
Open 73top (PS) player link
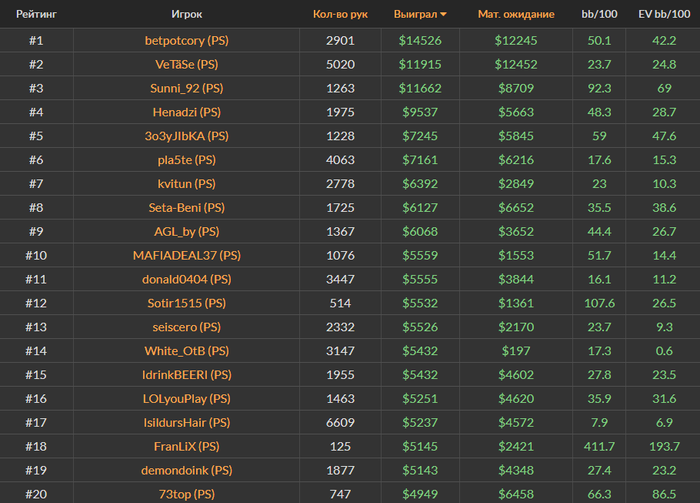pyautogui.click(x=187, y=494)
